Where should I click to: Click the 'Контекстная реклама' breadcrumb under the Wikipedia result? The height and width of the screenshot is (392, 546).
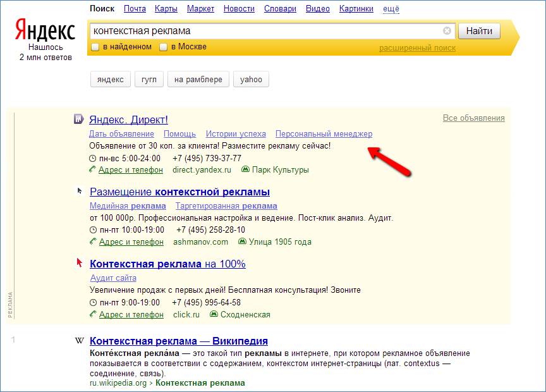click(200, 383)
